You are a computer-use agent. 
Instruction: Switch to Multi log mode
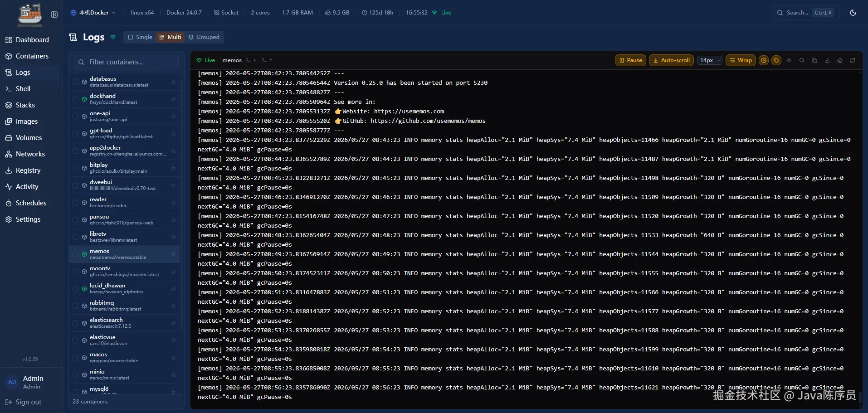(x=170, y=37)
